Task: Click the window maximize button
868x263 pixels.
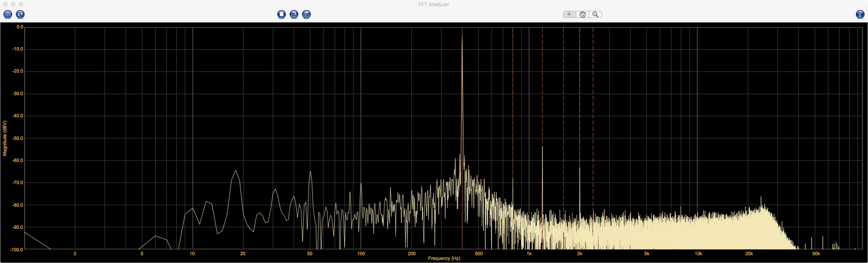Action: [21, 4]
